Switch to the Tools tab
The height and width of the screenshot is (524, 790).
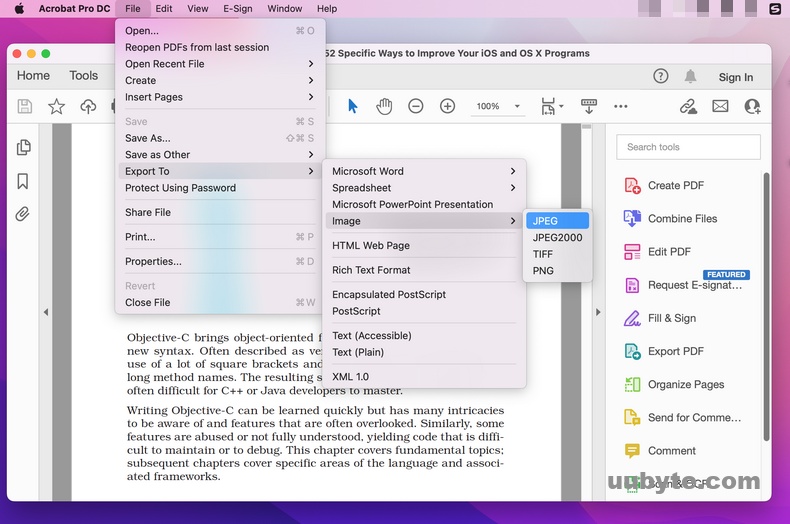84,76
